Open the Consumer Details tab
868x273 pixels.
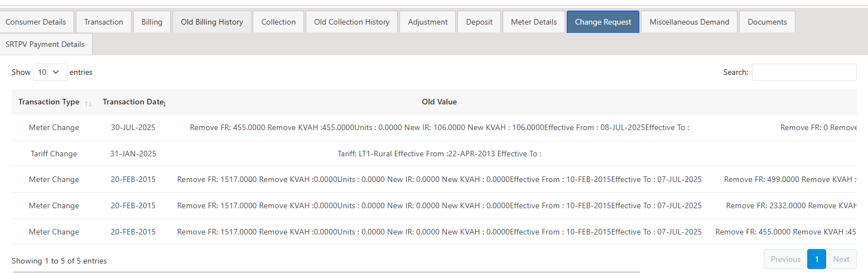[36, 22]
